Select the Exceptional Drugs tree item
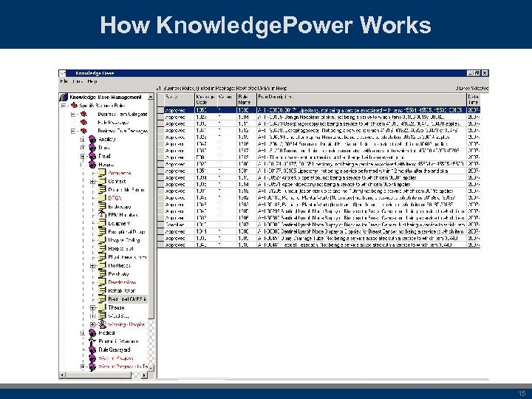 pyautogui.click(x=126, y=232)
